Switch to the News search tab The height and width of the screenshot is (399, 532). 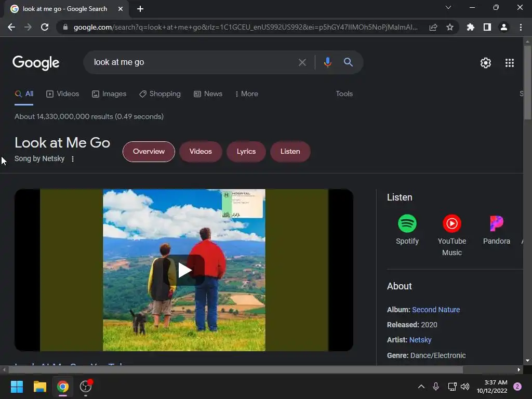[208, 94]
